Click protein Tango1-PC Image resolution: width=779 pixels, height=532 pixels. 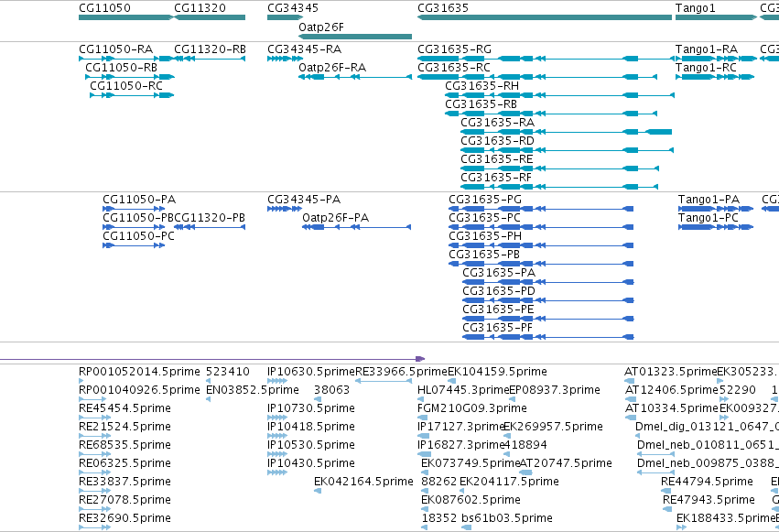tap(716, 227)
